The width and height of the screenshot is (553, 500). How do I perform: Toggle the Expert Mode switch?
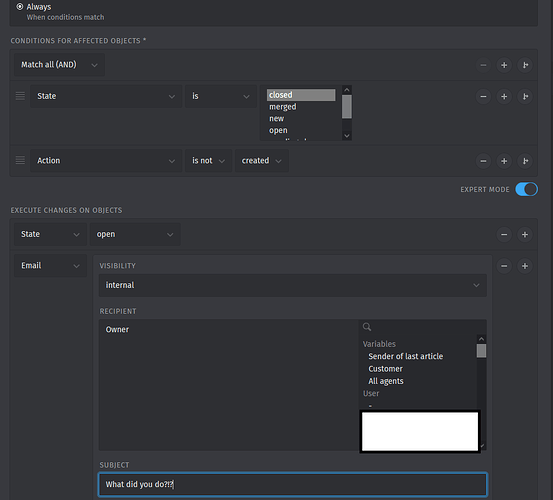click(x=526, y=189)
